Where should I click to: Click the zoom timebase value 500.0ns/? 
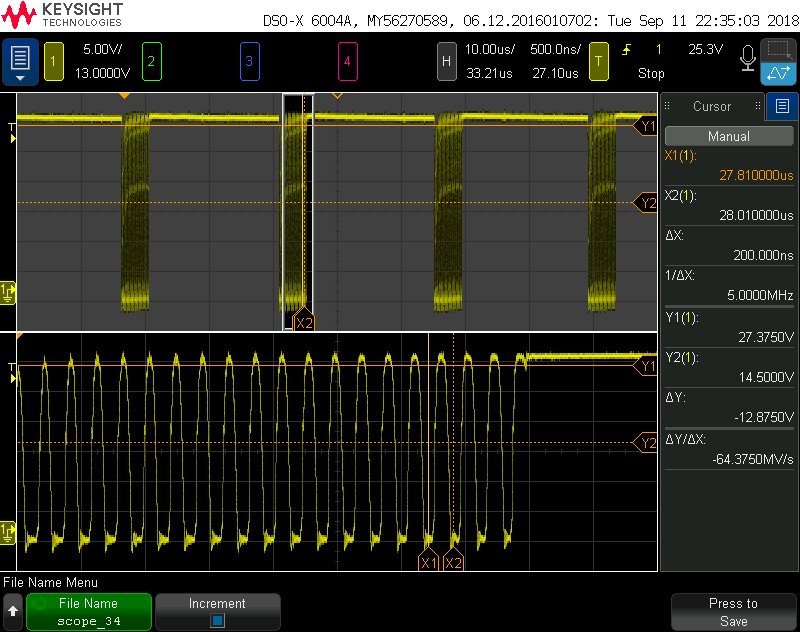(x=556, y=49)
